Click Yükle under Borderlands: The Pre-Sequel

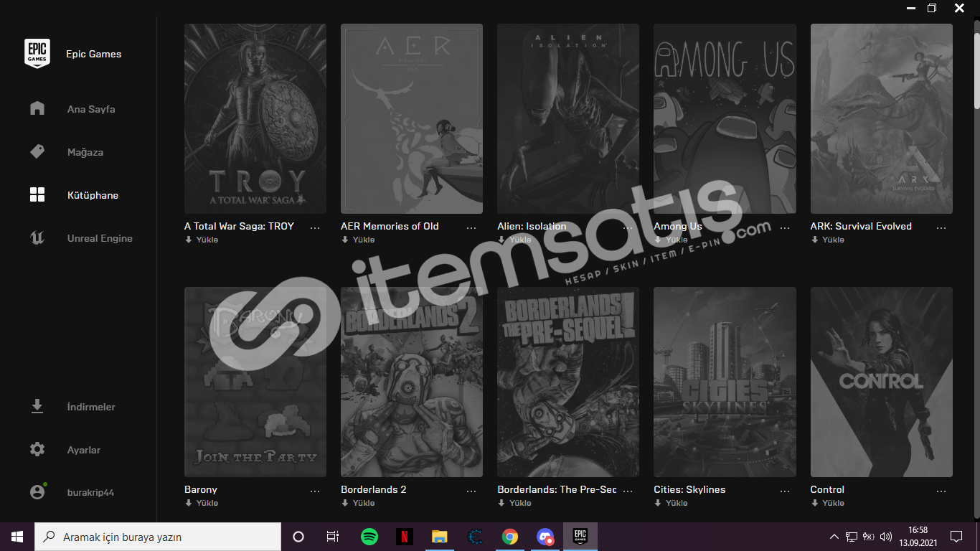[x=519, y=503]
